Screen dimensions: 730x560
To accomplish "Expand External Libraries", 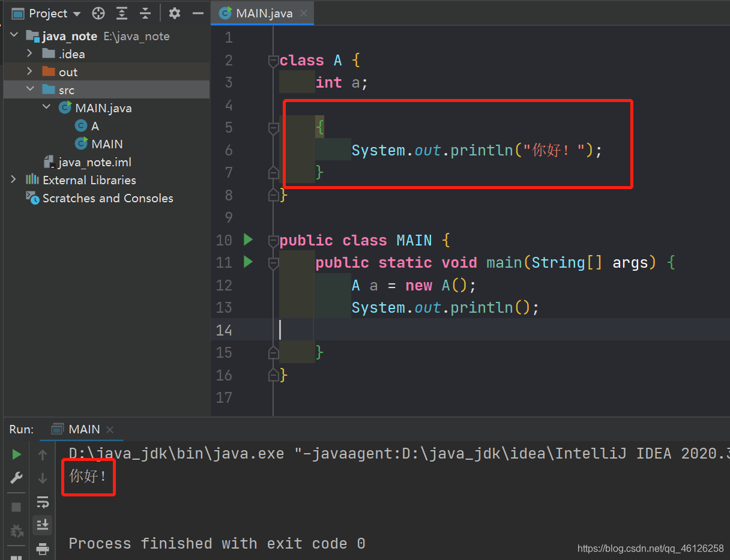I will pyautogui.click(x=13, y=179).
